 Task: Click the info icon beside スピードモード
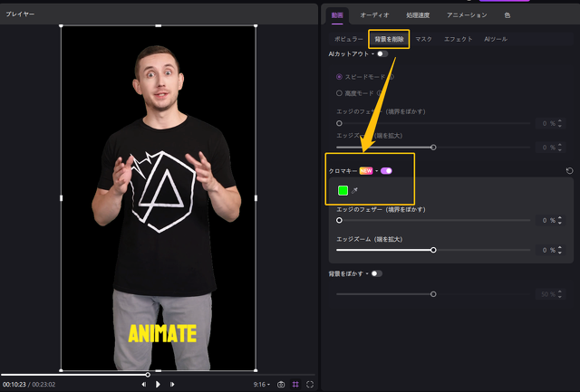point(392,76)
